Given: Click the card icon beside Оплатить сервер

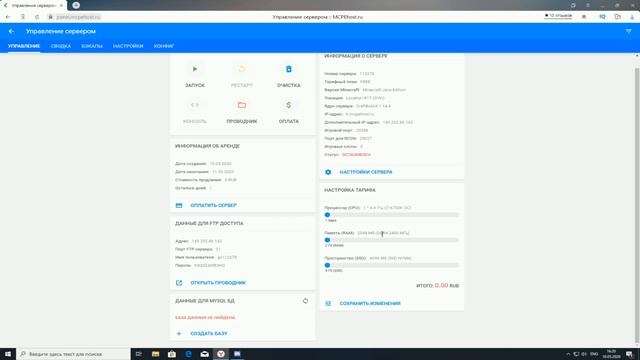Looking at the screenshot, I should coord(179,205).
